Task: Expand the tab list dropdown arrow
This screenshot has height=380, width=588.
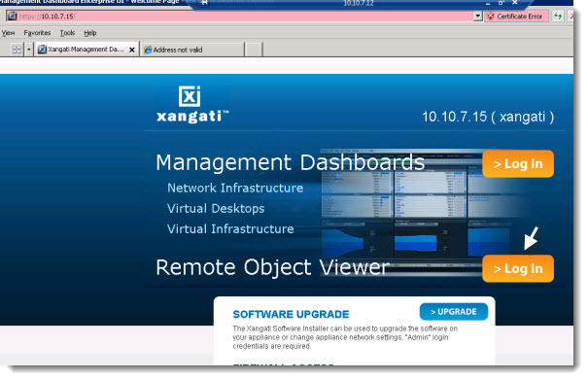Action: [29, 50]
